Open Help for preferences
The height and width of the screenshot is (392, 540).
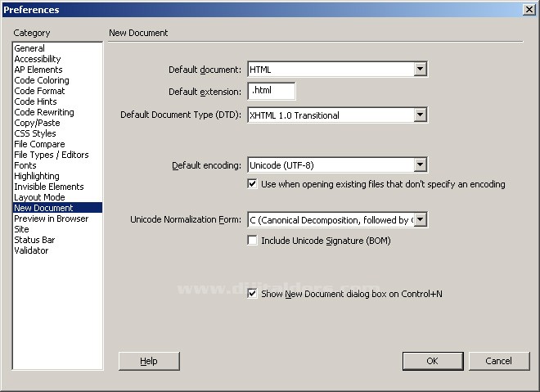[x=149, y=361]
